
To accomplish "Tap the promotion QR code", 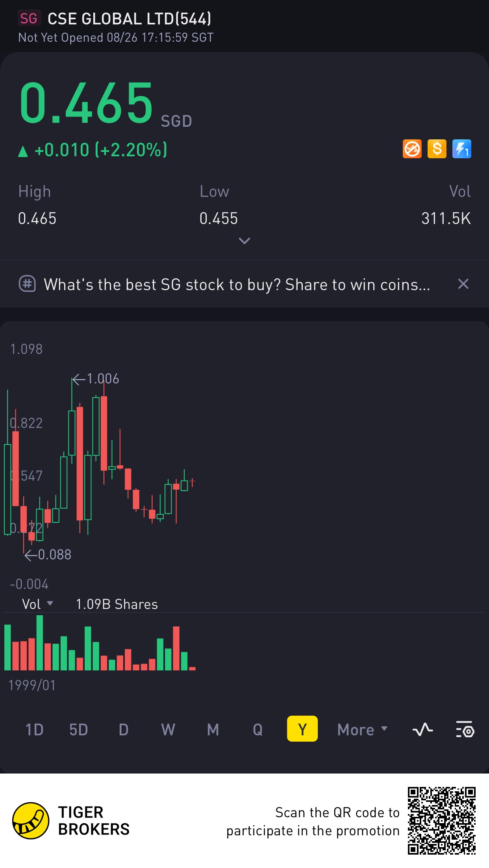I will [x=442, y=821].
